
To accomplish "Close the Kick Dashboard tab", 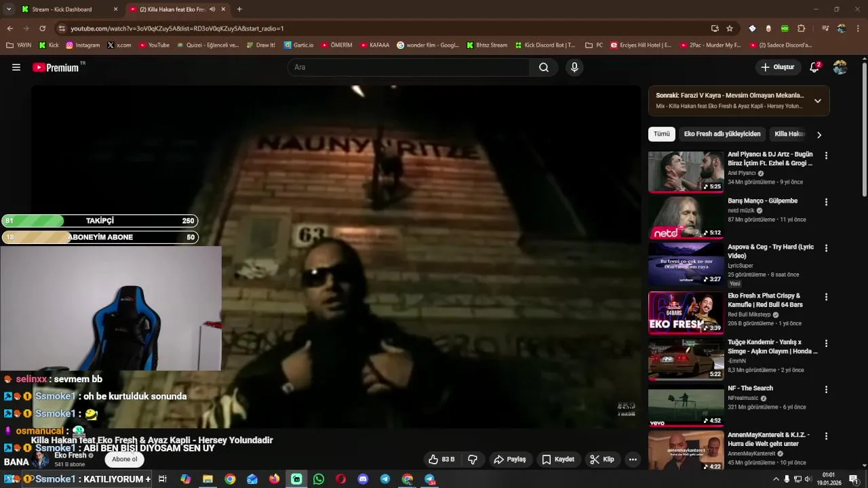I will (115, 9).
